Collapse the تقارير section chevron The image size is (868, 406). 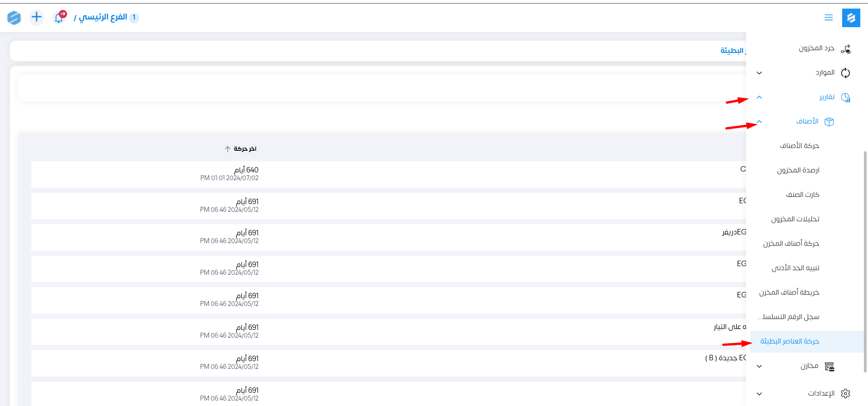759,97
